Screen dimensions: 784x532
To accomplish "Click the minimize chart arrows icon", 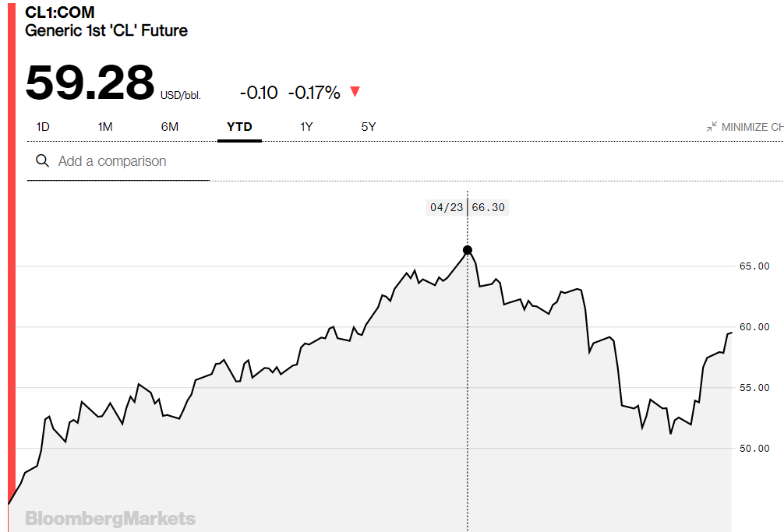I will [712, 127].
